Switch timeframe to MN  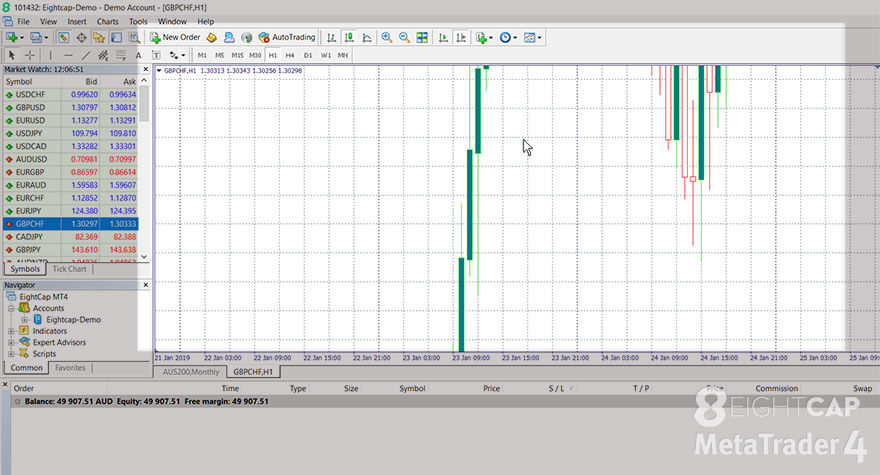343,55
